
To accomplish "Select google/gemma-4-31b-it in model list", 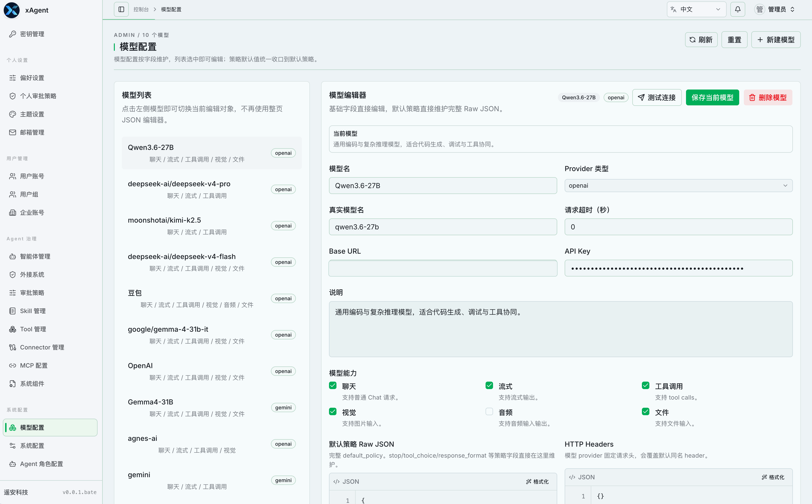I will point(211,335).
